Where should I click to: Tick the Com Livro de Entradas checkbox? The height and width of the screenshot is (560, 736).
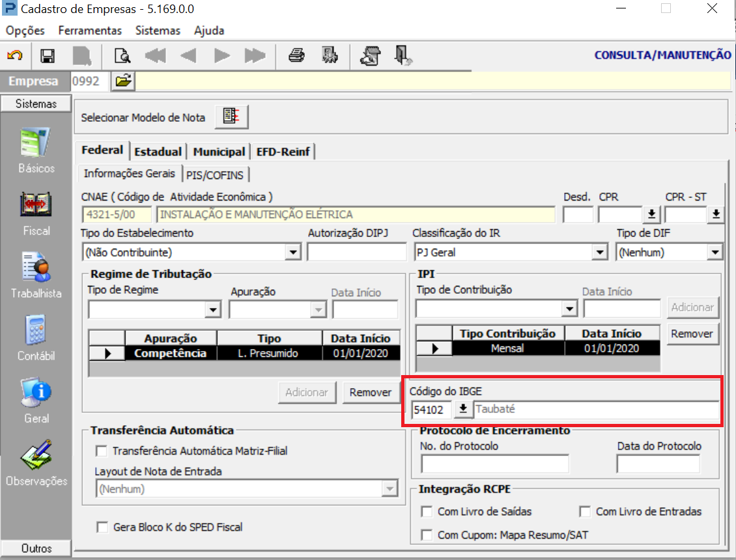(x=585, y=512)
